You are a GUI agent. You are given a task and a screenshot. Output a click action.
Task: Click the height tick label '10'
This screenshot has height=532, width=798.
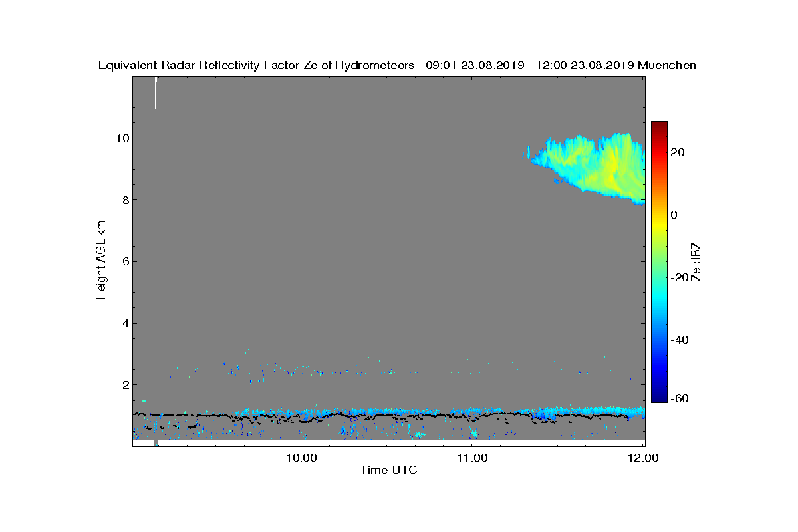point(122,138)
